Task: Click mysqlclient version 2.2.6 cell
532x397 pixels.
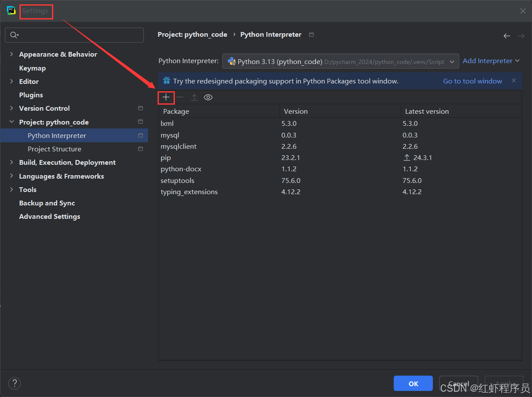Action: click(289, 146)
